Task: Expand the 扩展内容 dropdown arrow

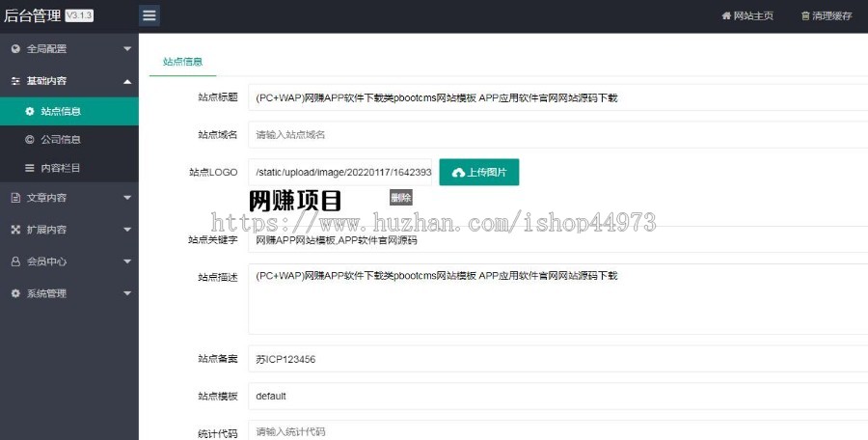Action: 127,230
